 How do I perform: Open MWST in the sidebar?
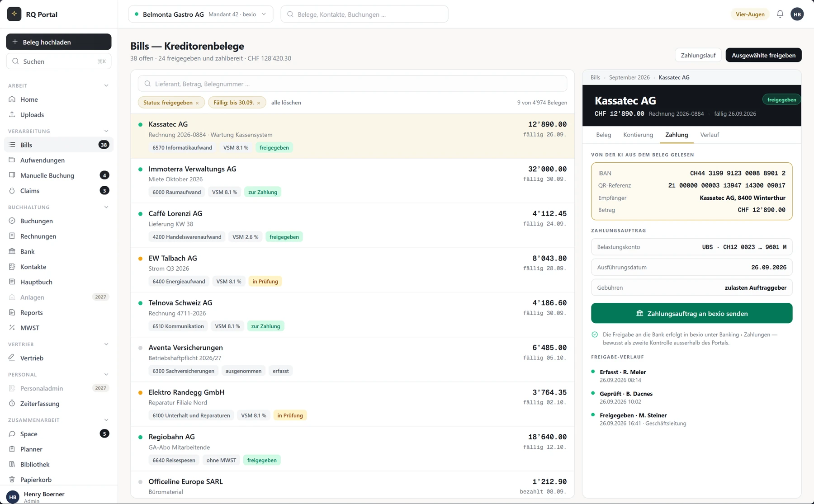tap(59, 328)
